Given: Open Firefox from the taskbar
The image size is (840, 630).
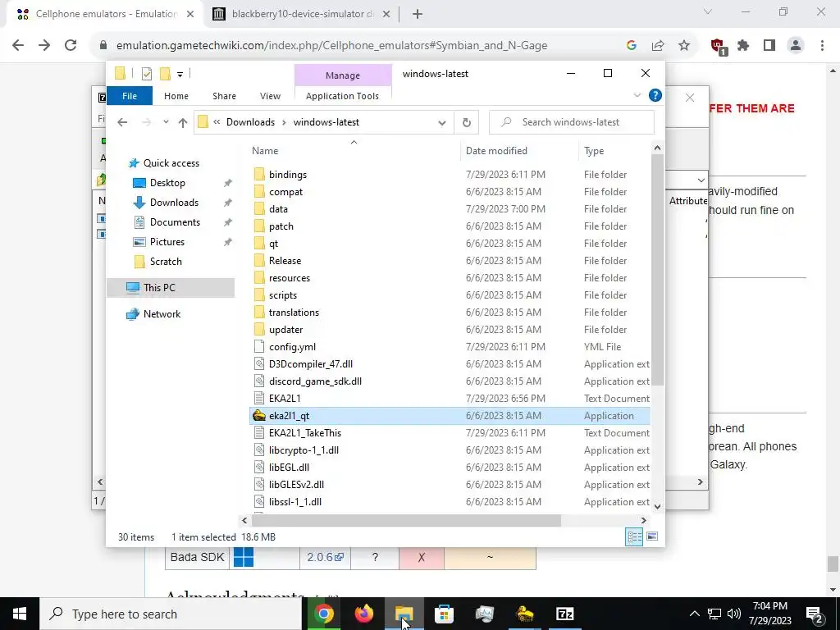Looking at the screenshot, I should pyautogui.click(x=363, y=614).
